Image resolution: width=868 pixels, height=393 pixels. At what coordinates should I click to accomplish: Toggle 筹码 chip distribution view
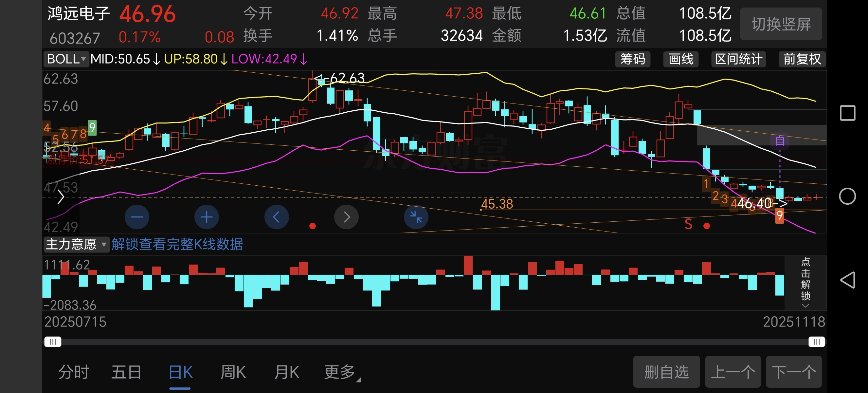tap(632, 59)
